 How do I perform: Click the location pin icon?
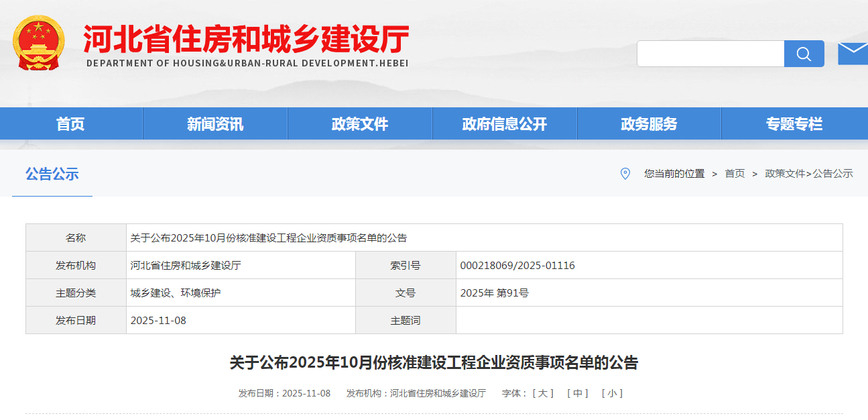click(625, 174)
